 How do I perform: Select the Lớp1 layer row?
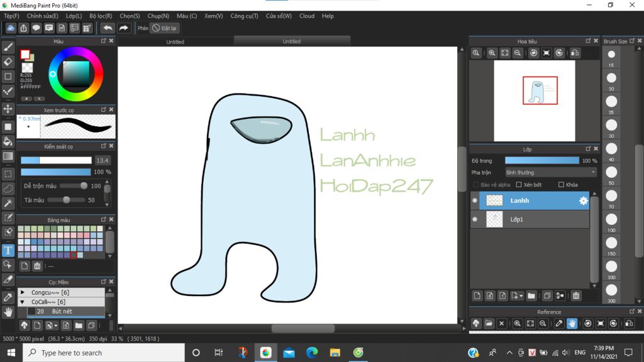click(x=534, y=219)
